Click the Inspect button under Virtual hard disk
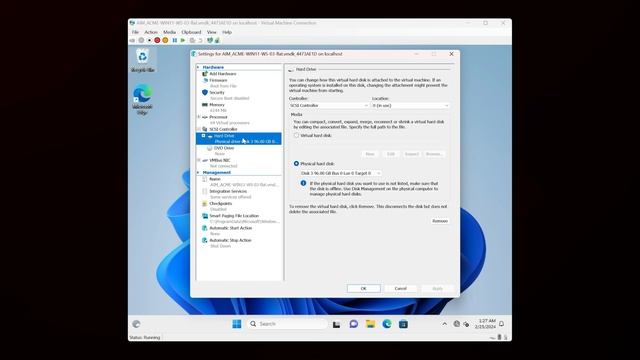Viewport: 640px width, 360px height. pos(411,154)
